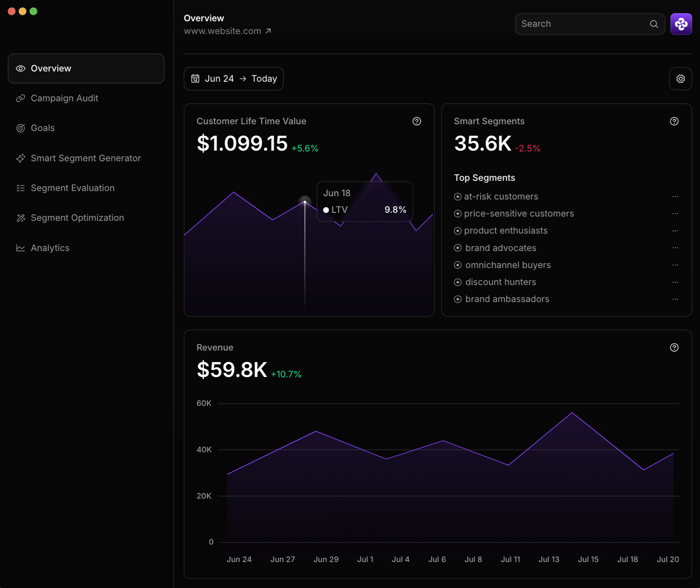Open the Jun 24 to Today date picker
700x588 pixels.
234,79
